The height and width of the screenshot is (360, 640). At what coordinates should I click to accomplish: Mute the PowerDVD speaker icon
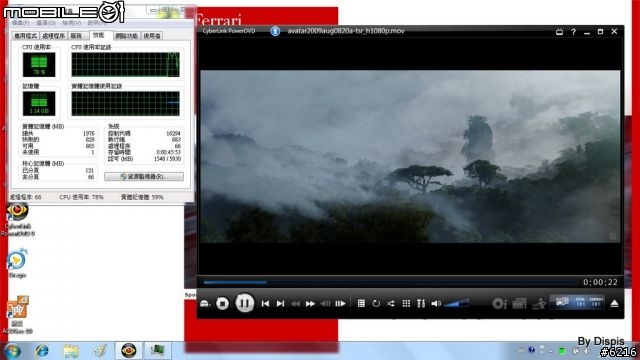click(x=436, y=303)
